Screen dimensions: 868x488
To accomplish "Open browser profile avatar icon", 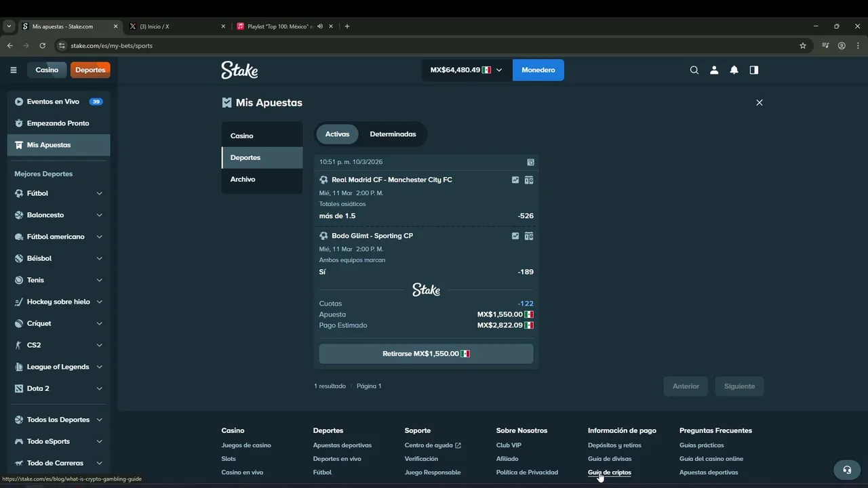I will tap(842, 45).
